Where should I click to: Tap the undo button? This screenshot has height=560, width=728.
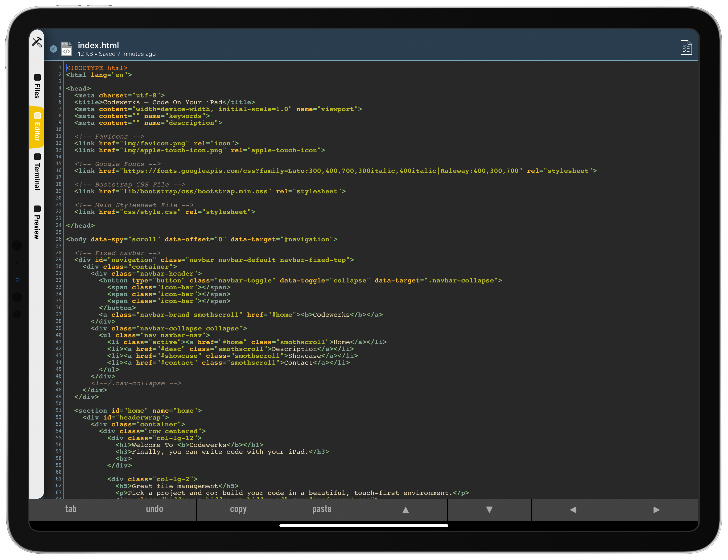click(155, 509)
